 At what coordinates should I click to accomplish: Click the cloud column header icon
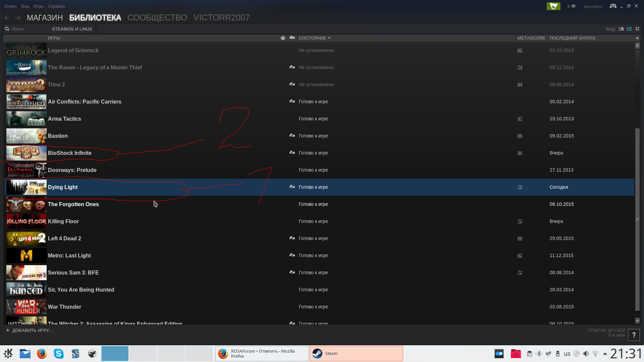pyautogui.click(x=292, y=38)
